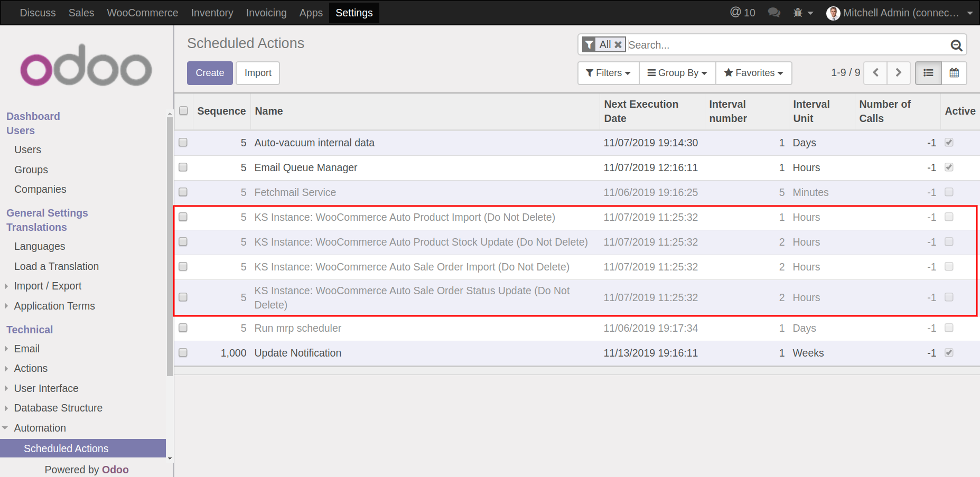Open the Group By dropdown
The image size is (980, 477).
pyautogui.click(x=677, y=73)
